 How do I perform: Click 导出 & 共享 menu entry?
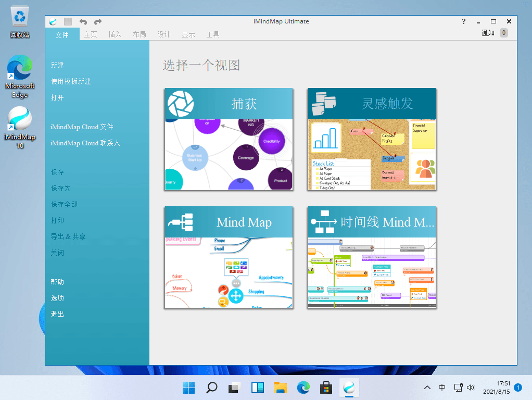point(68,236)
